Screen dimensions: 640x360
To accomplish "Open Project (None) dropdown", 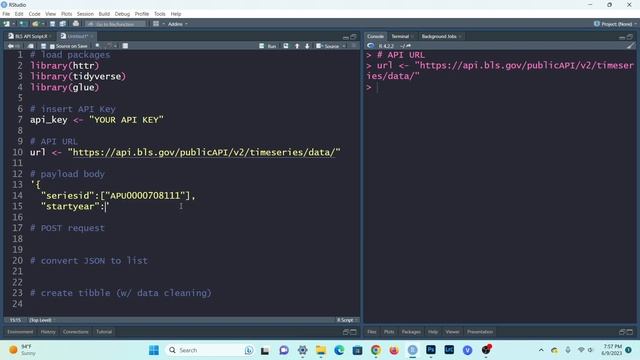I will [x=616, y=24].
